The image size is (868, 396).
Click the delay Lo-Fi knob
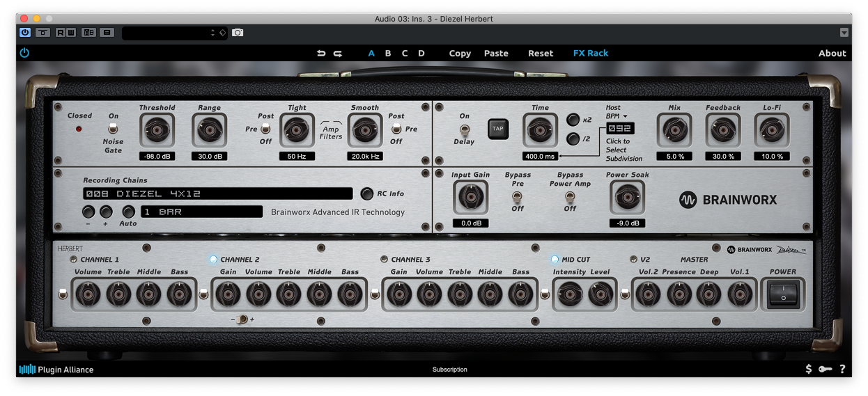(772, 130)
